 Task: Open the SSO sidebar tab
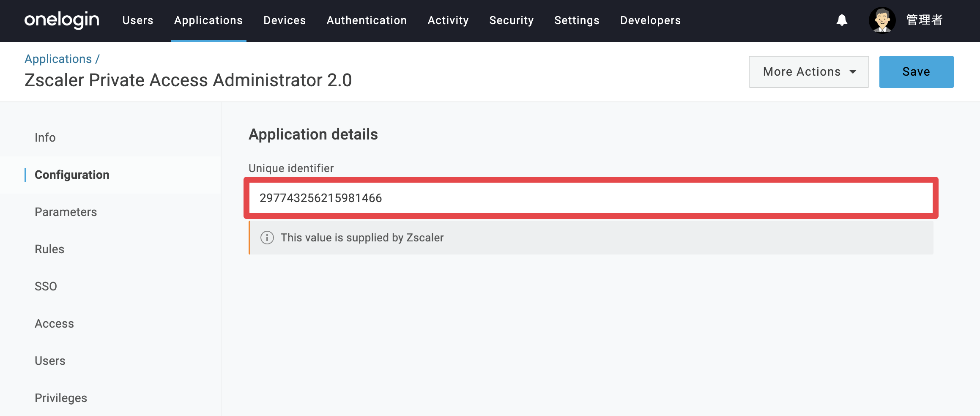pos(46,286)
